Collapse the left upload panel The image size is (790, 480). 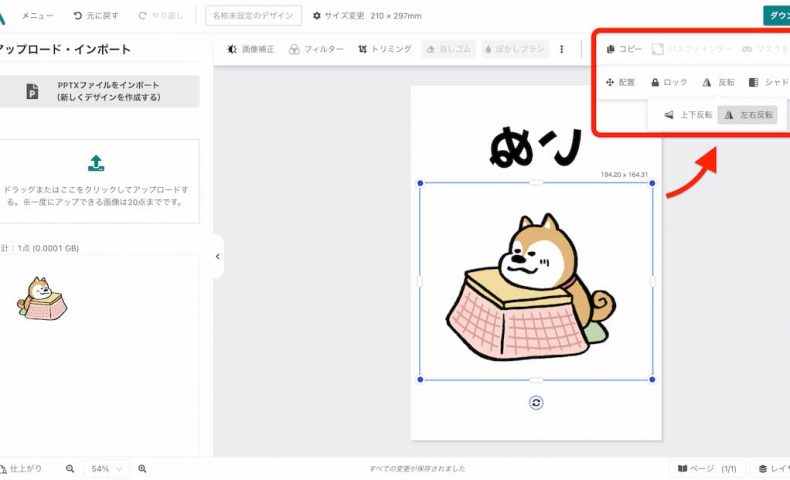[x=218, y=257]
